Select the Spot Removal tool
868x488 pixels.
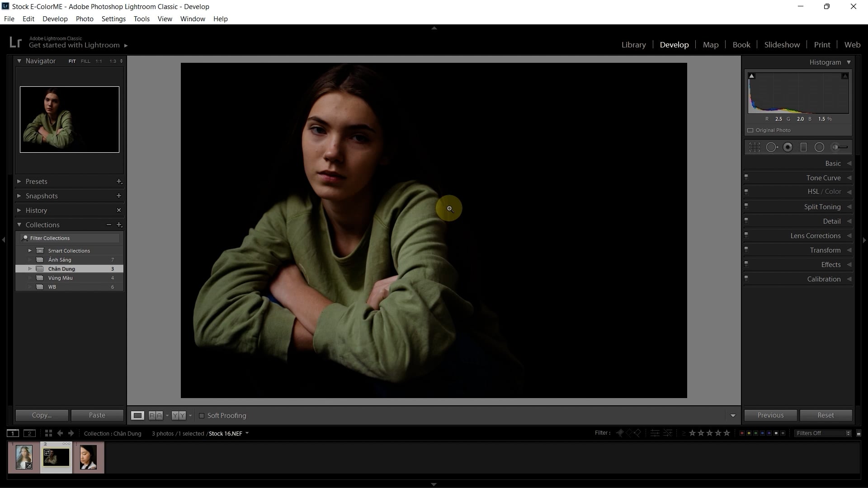pos(772,147)
